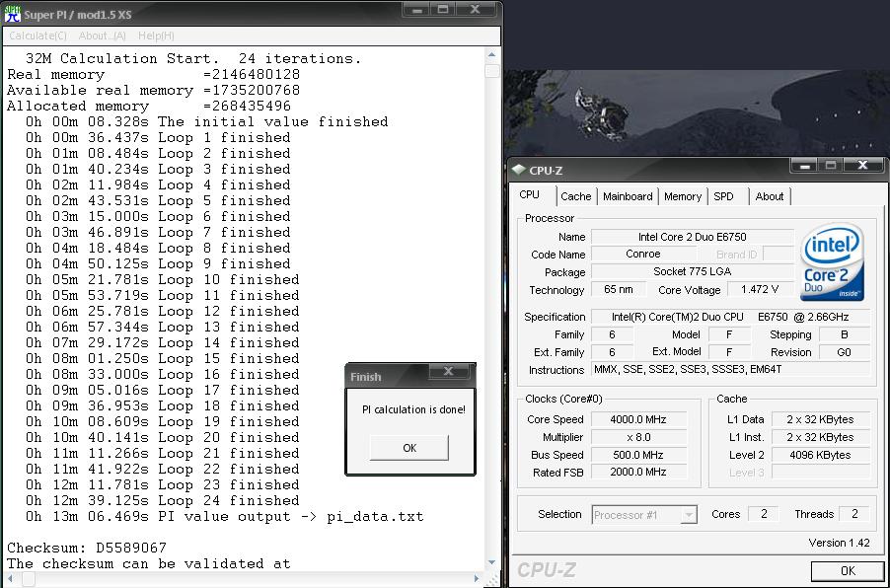Click the Super PI title bar app icon
The height and width of the screenshot is (588, 890).
pos(12,14)
